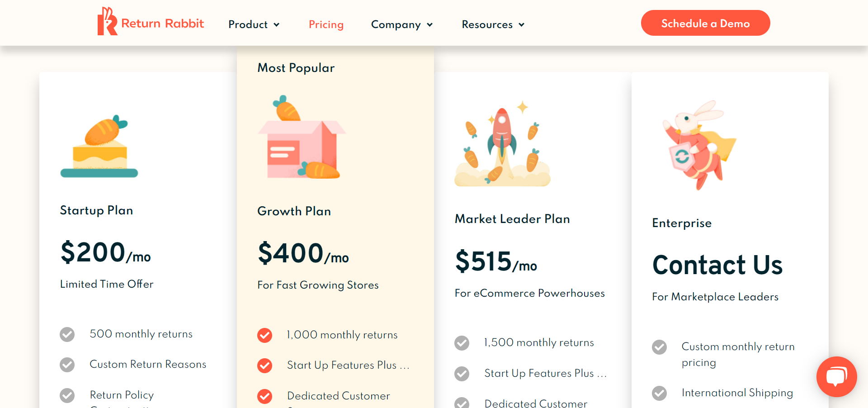Click the checkmark beside 1,000 monthly returns
868x408 pixels.
coord(264,335)
